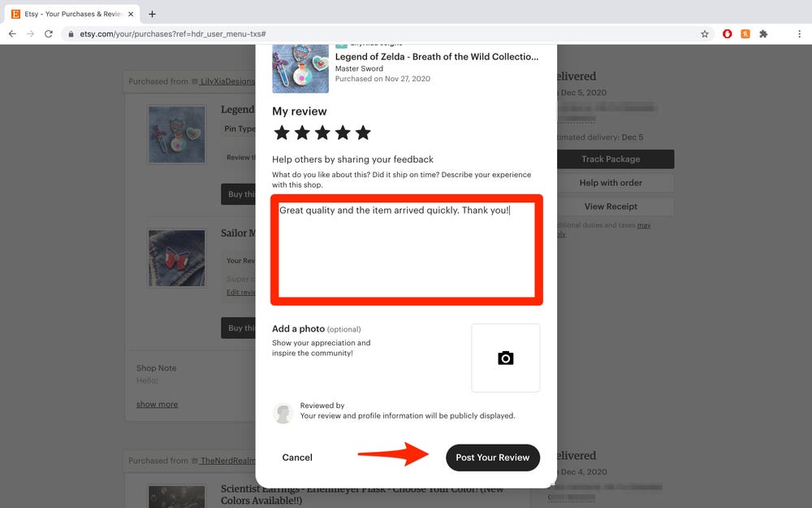Click the Zelda pin thumbnail in dialog

point(300,69)
